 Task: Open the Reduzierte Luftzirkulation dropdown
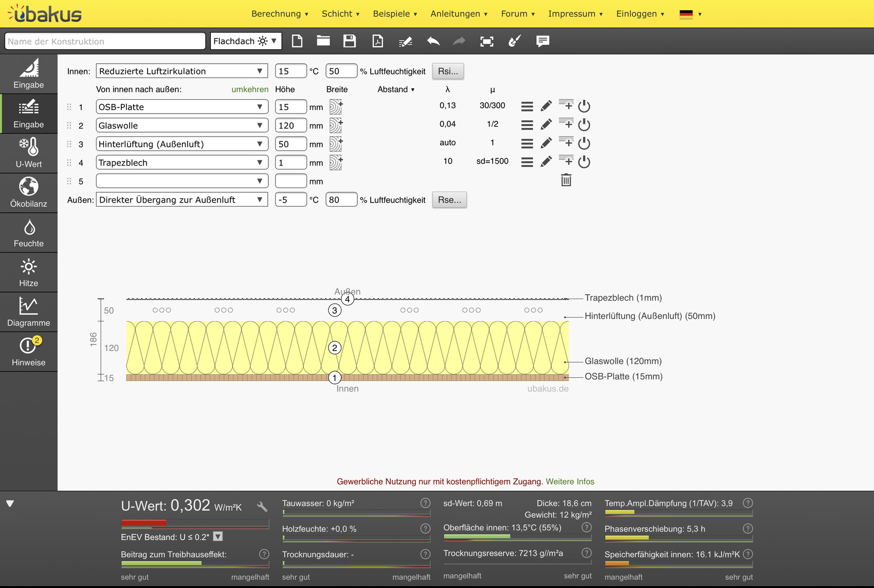pos(181,71)
